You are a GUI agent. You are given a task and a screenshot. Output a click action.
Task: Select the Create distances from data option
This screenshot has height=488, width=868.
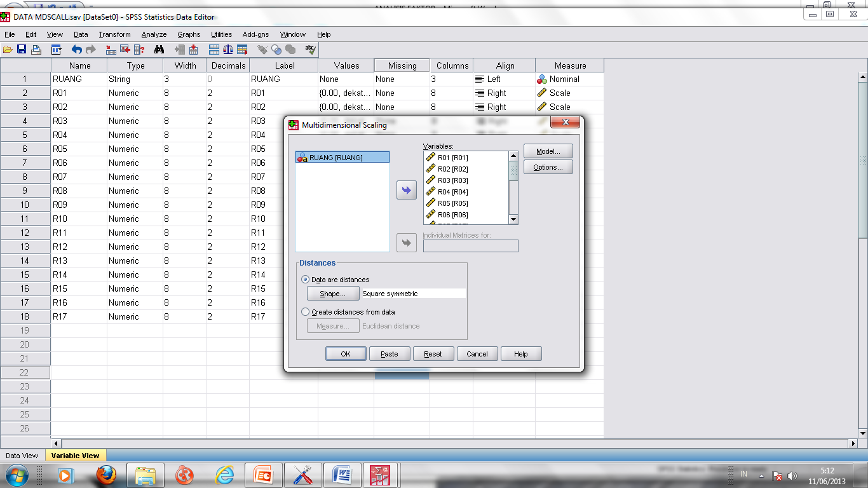(306, 311)
